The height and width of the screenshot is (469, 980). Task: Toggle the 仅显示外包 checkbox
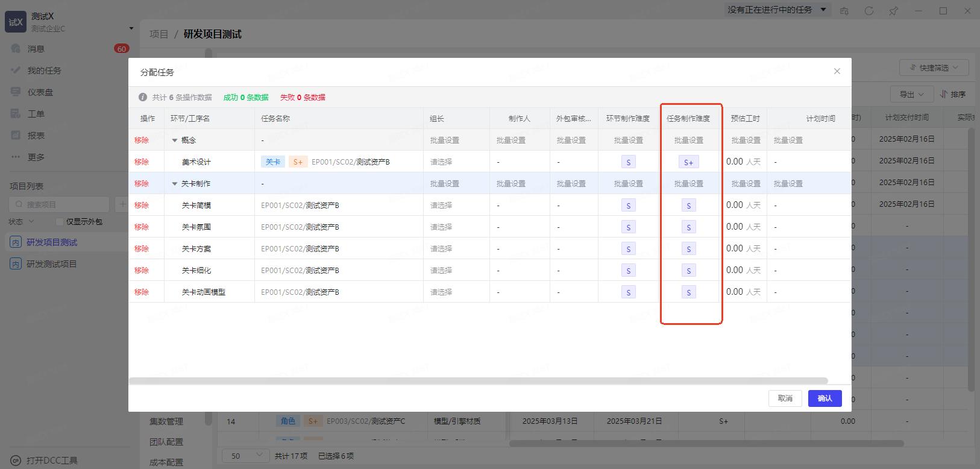click(x=59, y=222)
